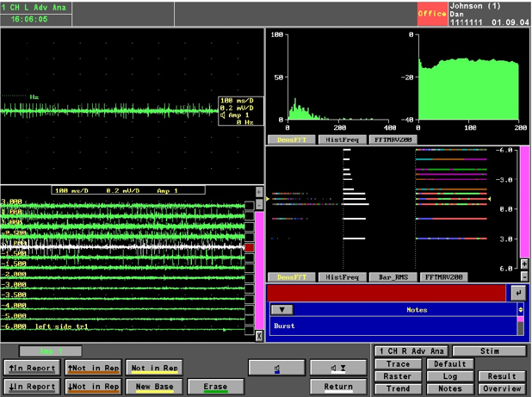Open the Log screen
532x397 pixels.
[450, 376]
